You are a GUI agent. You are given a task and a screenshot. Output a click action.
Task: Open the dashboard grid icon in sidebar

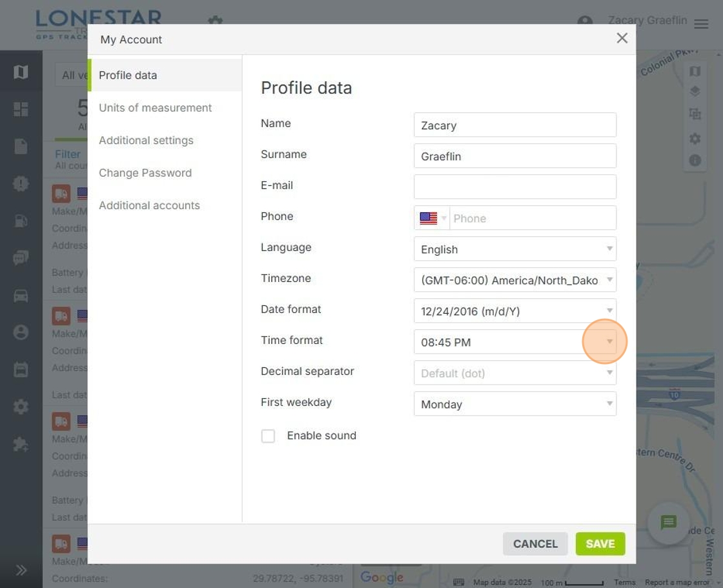pyautogui.click(x=21, y=109)
